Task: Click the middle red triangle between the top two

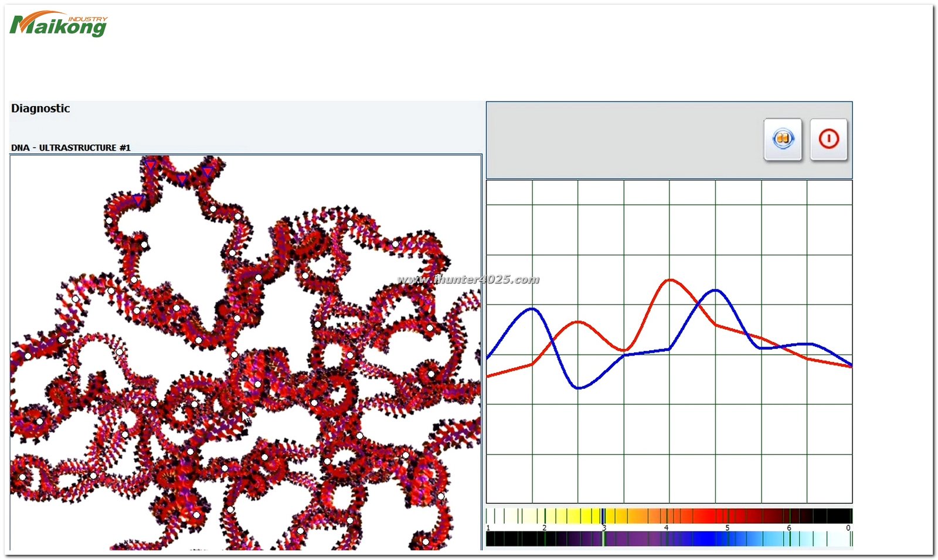Action: pyautogui.click(x=182, y=178)
